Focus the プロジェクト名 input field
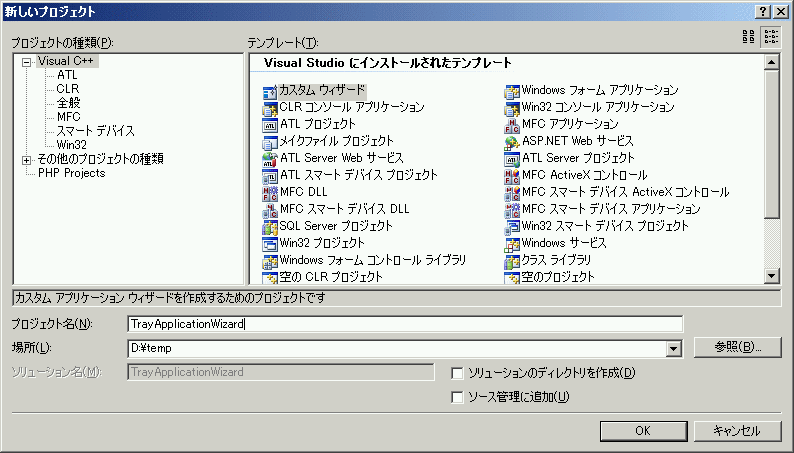Image resolution: width=794 pixels, height=453 pixels. (x=405, y=324)
